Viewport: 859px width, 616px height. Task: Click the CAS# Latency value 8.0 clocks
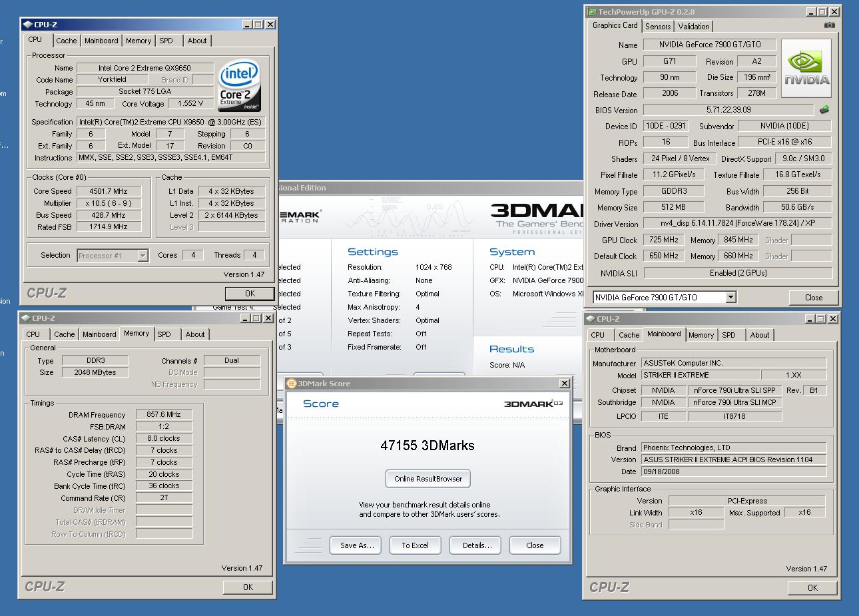tap(164, 438)
